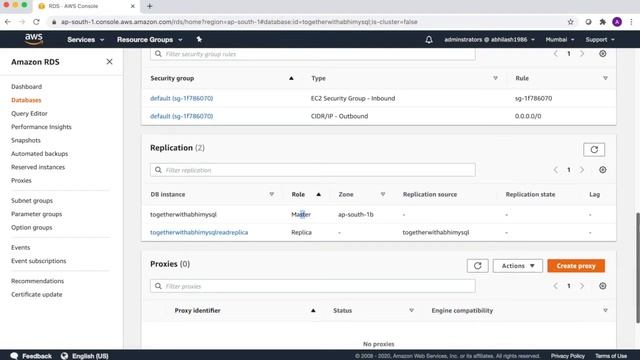The image size is (640, 360).
Task: Click the browser address bar URL
Action: (239, 22)
